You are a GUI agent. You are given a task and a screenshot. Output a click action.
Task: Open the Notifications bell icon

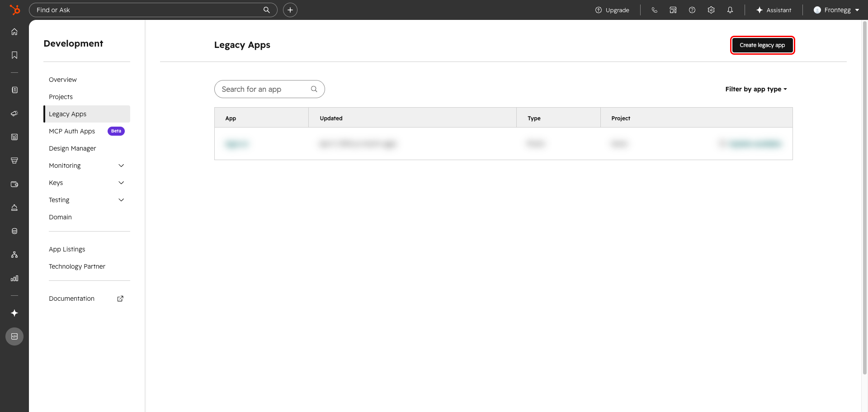[x=730, y=10]
